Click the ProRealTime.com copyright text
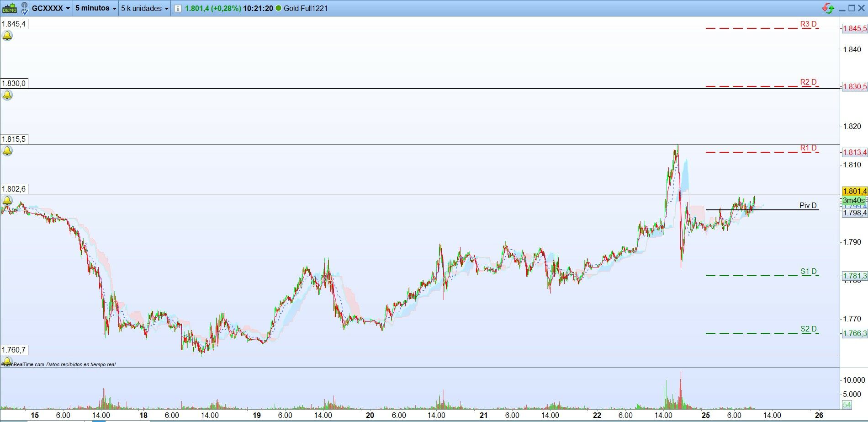This screenshot has height=422, width=868. [24, 364]
